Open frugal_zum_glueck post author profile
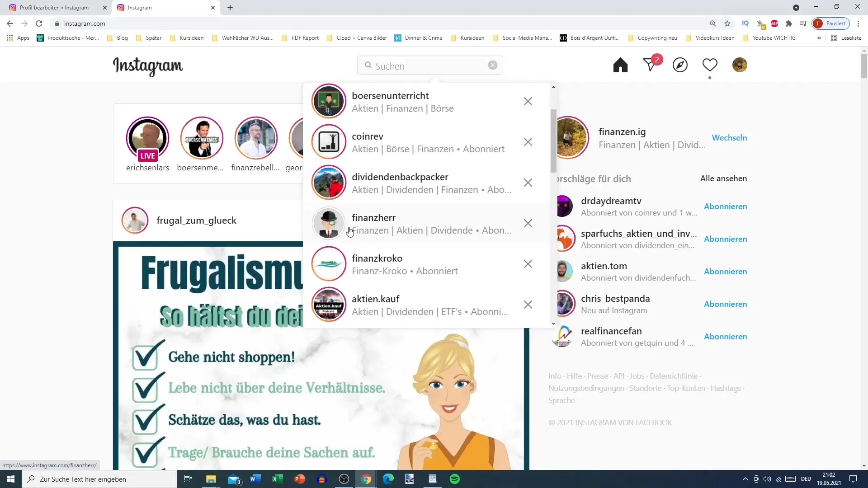The width and height of the screenshot is (868, 488). (x=196, y=221)
